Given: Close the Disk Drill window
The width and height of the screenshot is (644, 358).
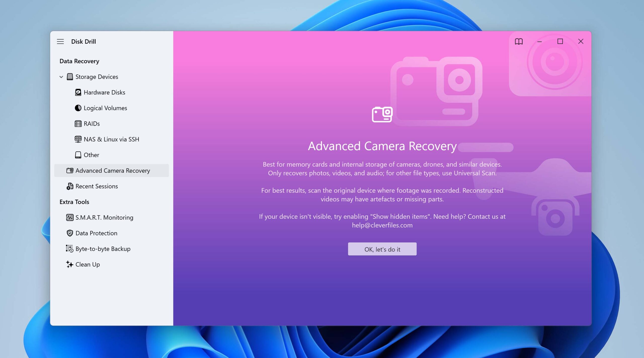Looking at the screenshot, I should (x=581, y=42).
